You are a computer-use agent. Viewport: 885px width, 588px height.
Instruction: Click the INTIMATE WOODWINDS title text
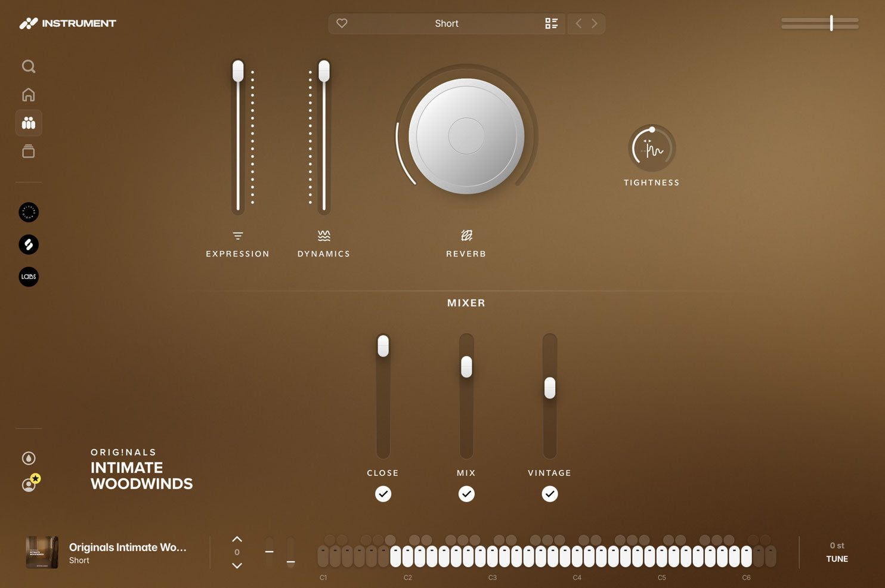pyautogui.click(x=142, y=475)
